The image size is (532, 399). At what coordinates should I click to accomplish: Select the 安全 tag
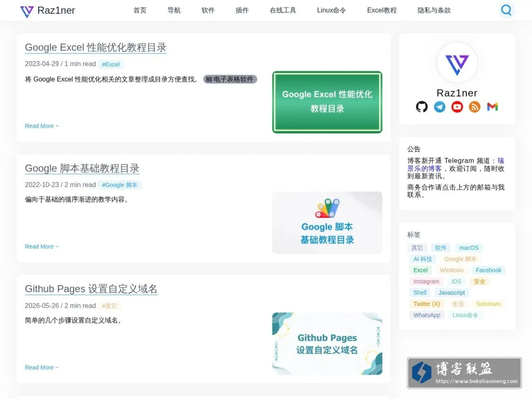click(480, 282)
